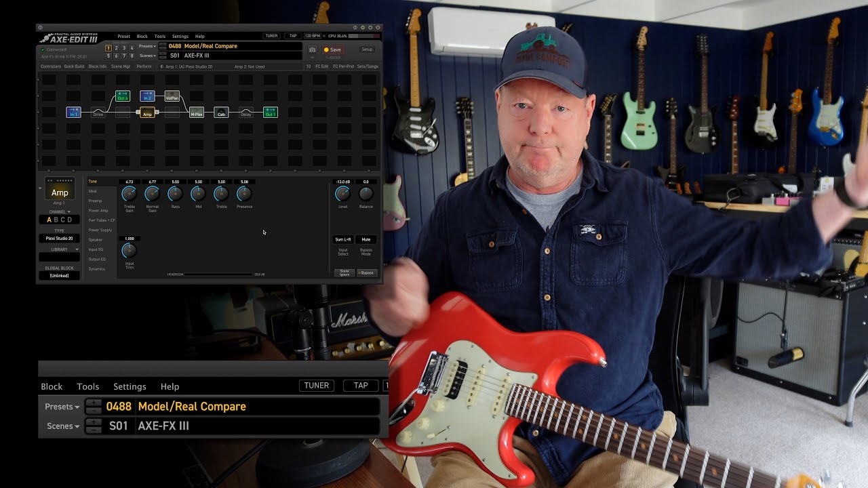Image resolution: width=868 pixels, height=488 pixels.
Task: Select amp channel A
Action: click(49, 220)
